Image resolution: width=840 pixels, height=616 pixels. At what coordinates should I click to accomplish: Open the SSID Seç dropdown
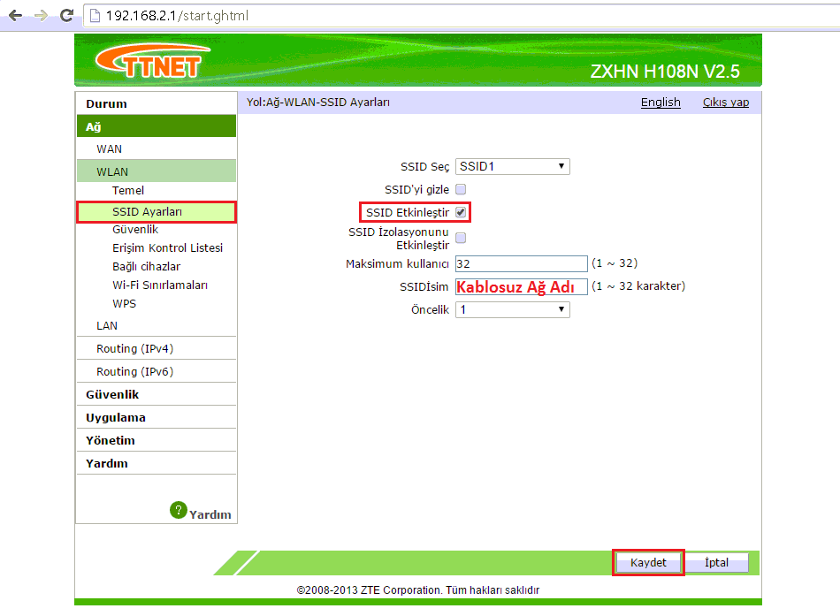(511, 165)
